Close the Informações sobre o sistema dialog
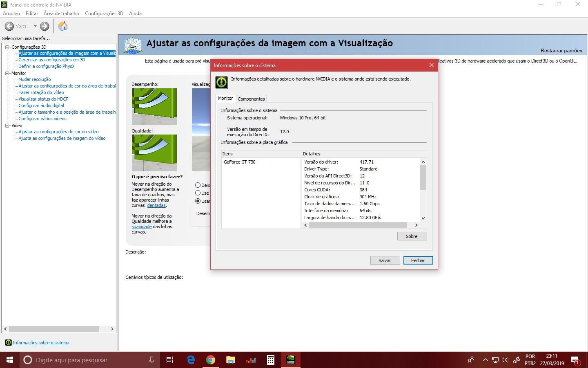This screenshot has height=368, width=588. (x=431, y=65)
